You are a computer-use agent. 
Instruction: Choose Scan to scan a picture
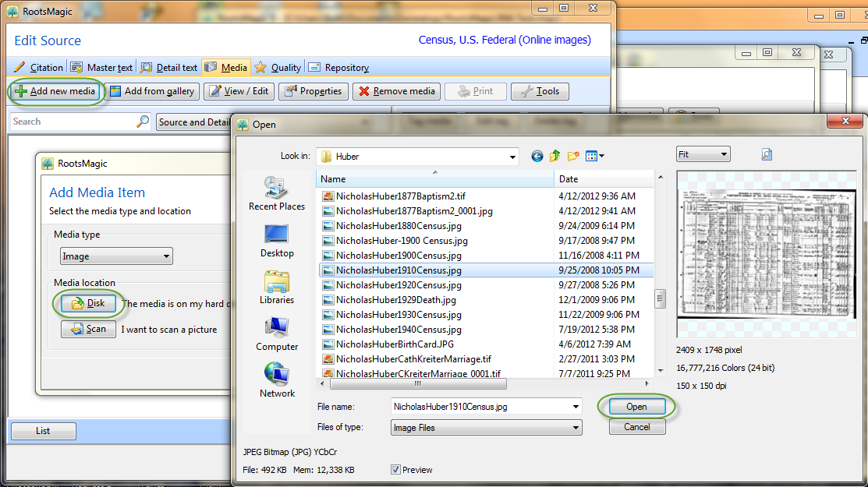(89, 330)
